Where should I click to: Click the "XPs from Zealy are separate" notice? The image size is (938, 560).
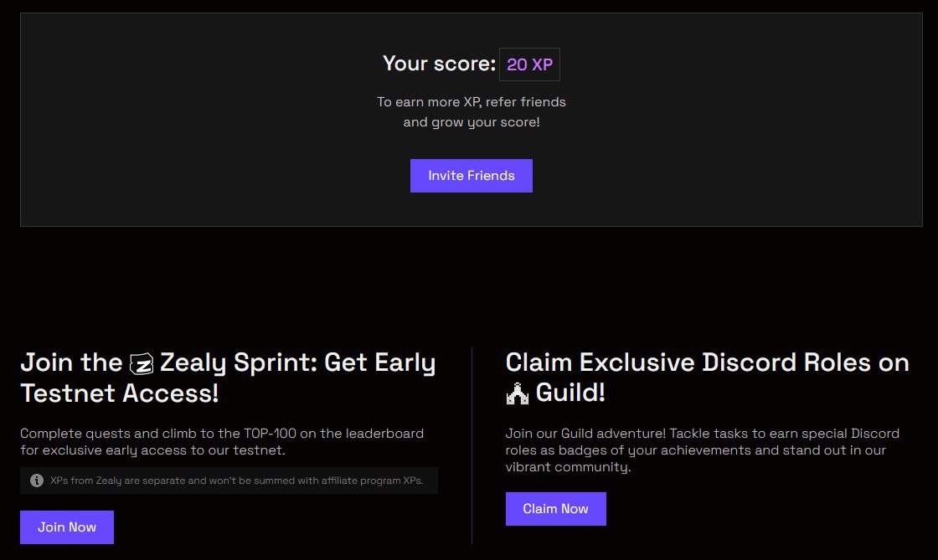[x=236, y=480]
